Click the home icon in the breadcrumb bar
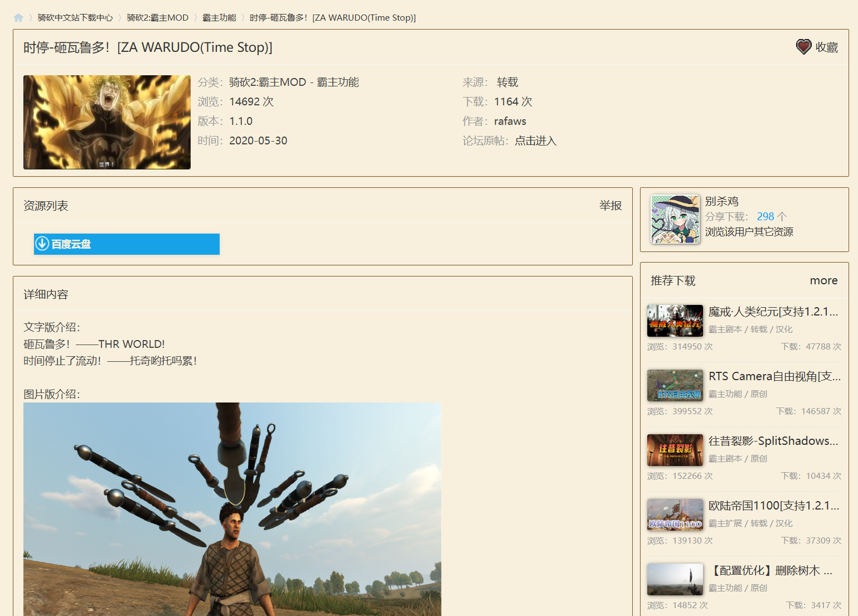Image resolution: width=858 pixels, height=616 pixels. coord(18,17)
